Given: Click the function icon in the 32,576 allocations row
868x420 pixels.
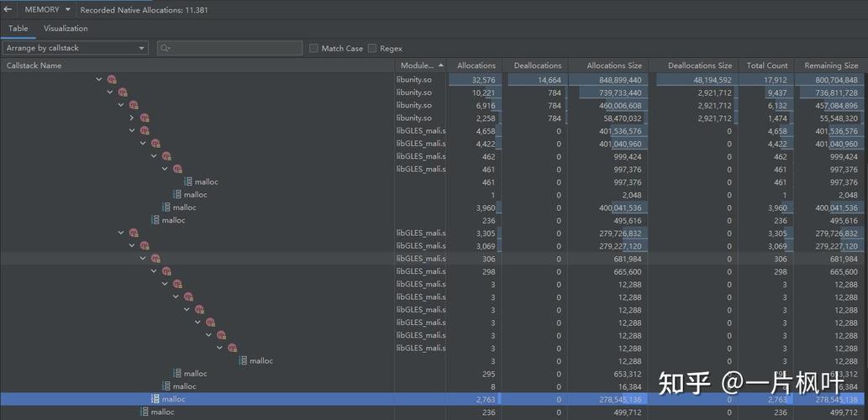Looking at the screenshot, I should tap(112, 80).
